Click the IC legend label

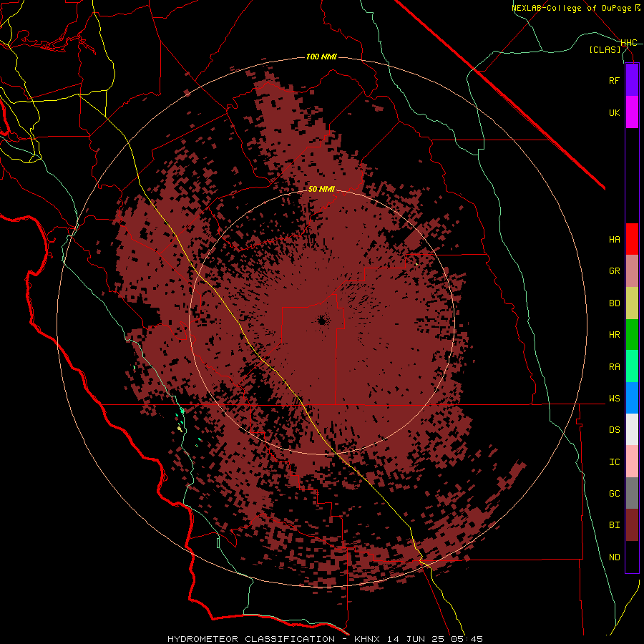[614, 462]
